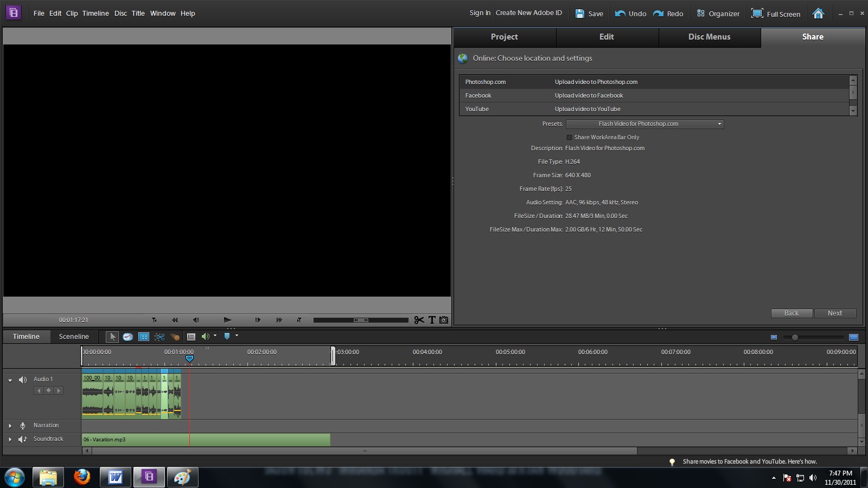
Task: Click the Fast Forward control
Action: point(279,320)
